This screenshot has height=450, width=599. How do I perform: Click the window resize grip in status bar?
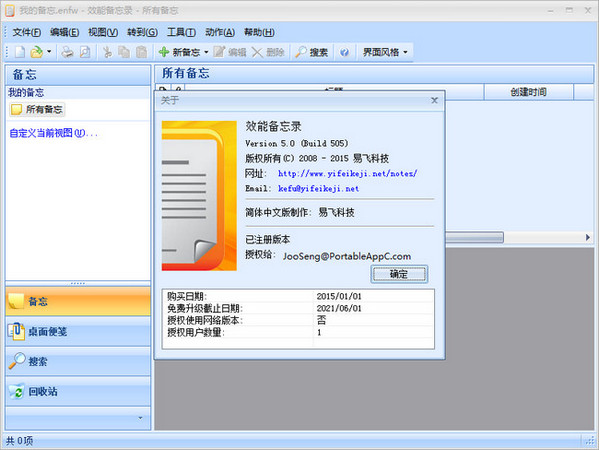(590, 441)
